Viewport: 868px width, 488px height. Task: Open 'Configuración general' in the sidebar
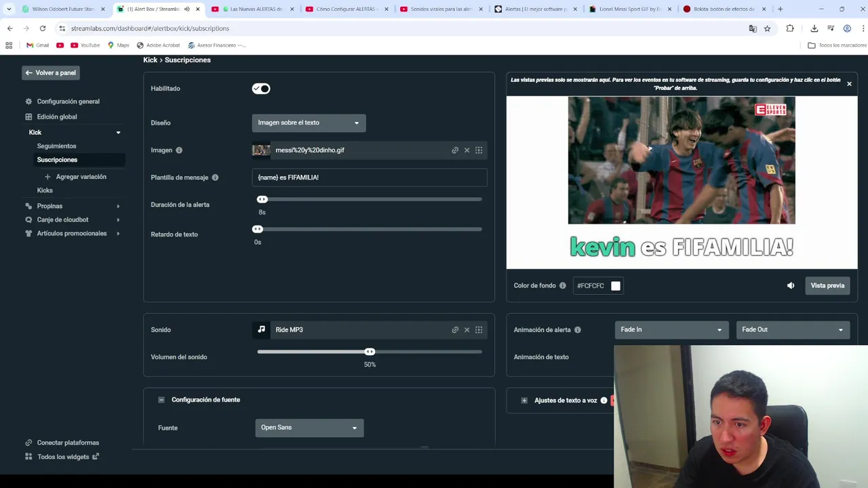(x=68, y=102)
